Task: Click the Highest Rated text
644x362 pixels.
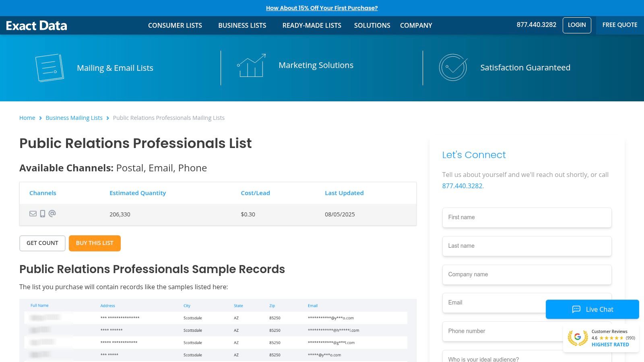Action: (610, 345)
